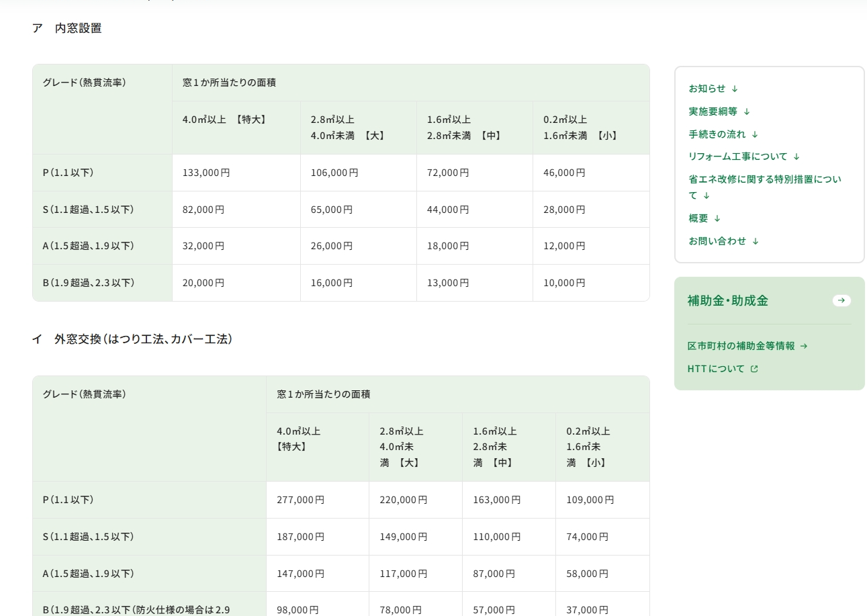The image size is (867, 616).
Task: Click the green arrow after 区市町村の補助金等情報
Action: [805, 346]
